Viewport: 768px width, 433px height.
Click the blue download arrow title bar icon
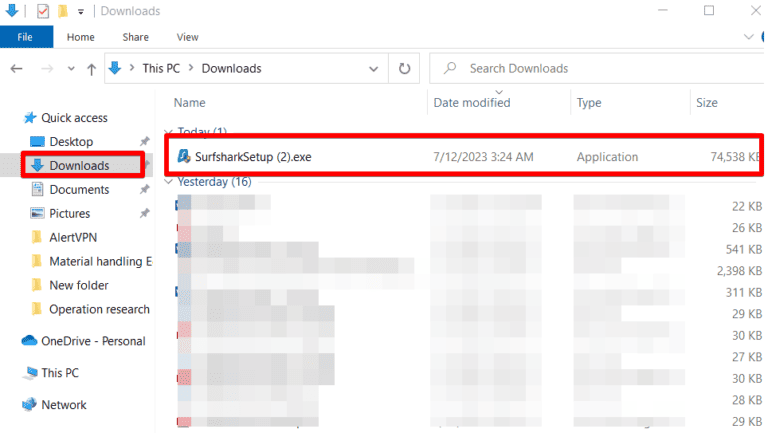tap(12, 10)
